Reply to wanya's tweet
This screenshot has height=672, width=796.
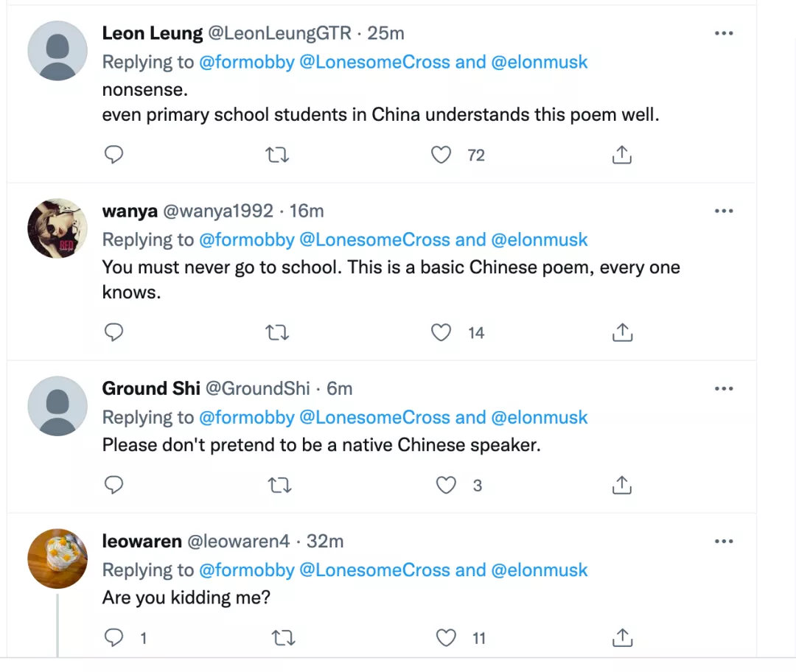pyautogui.click(x=114, y=333)
